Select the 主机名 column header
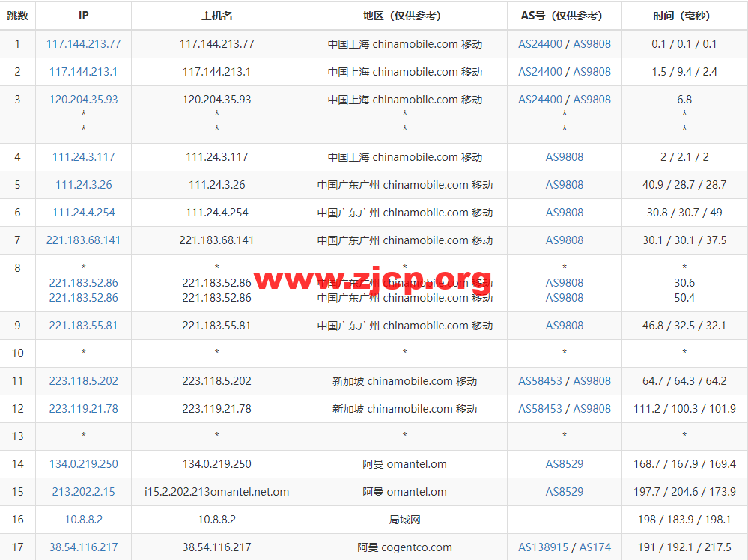The image size is (748, 560). (x=216, y=16)
